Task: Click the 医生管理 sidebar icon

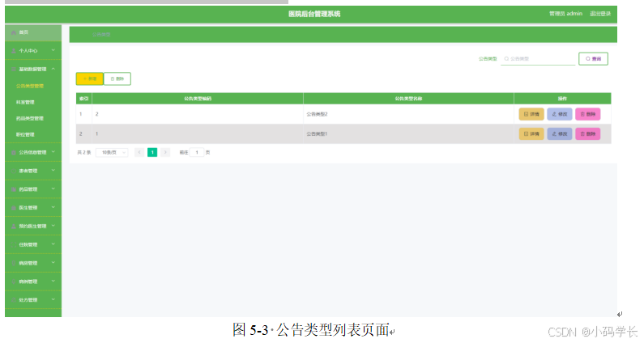Action: [x=14, y=208]
